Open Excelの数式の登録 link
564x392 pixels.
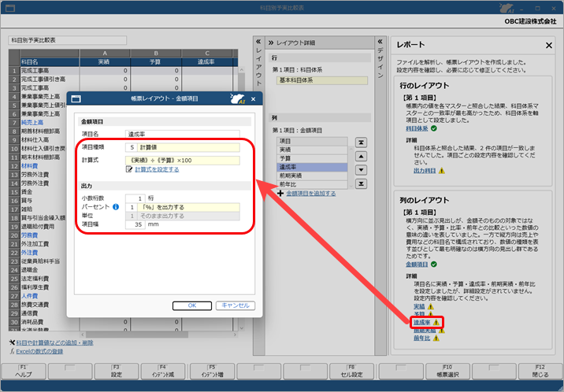(39, 351)
